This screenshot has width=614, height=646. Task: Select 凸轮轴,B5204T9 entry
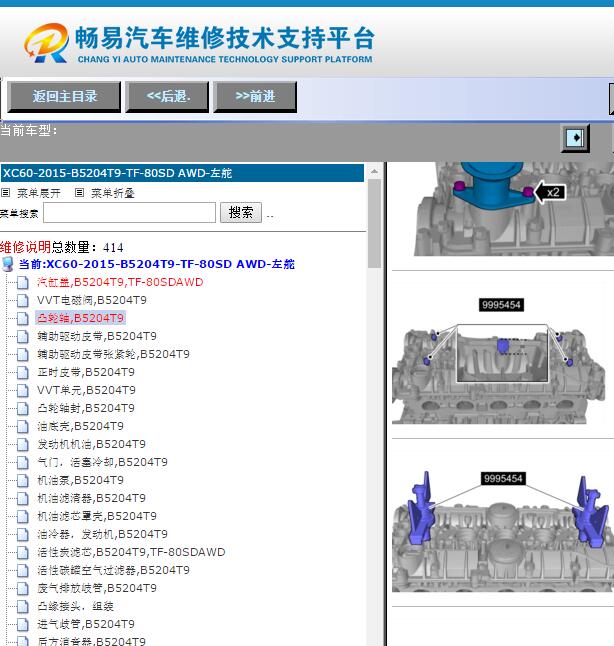(80, 318)
